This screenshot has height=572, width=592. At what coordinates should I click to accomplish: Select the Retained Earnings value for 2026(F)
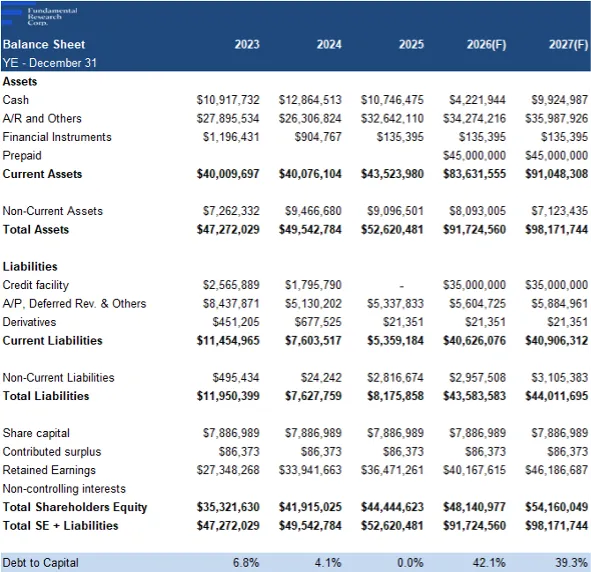coord(474,470)
